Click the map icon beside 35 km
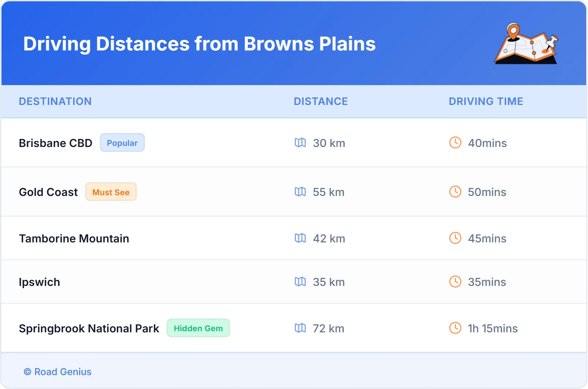Image resolution: width=588 pixels, height=389 pixels. tap(300, 282)
